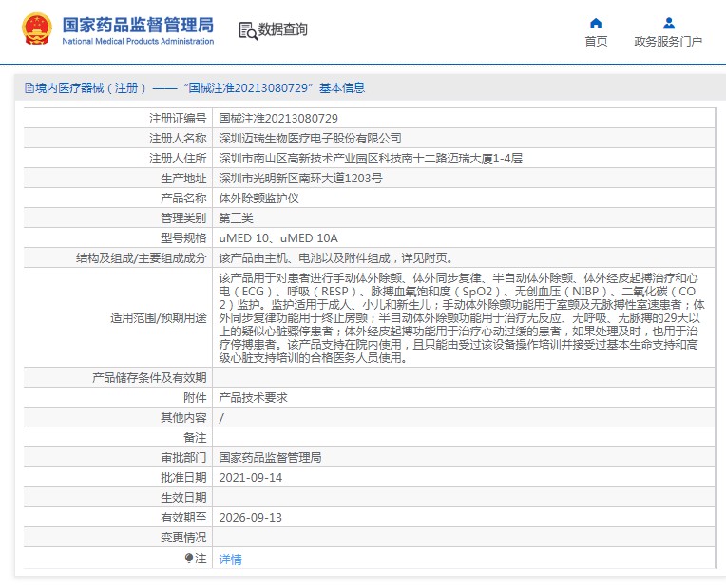Click the slash value in 其他内容 row
The image size is (726, 588).
click(221, 418)
